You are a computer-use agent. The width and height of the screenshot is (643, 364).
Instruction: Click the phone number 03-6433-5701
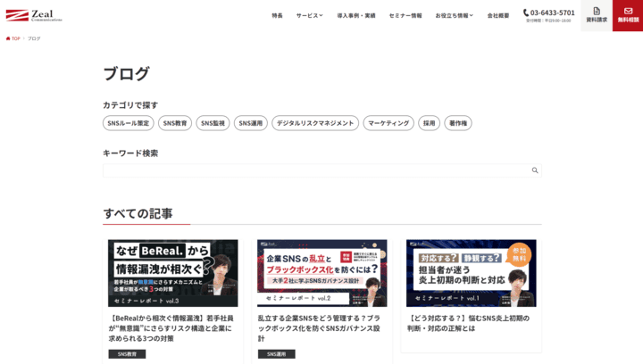(x=553, y=12)
